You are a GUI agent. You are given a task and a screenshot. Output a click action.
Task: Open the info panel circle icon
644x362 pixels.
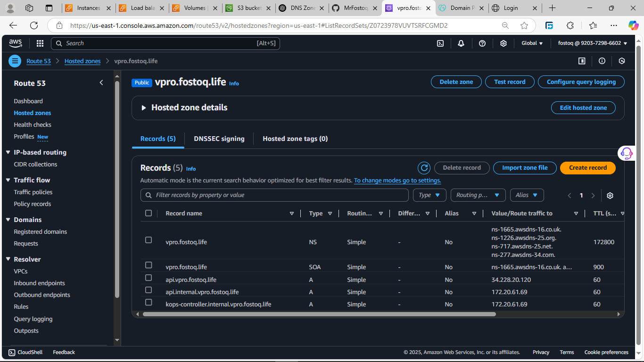pyautogui.click(x=602, y=61)
